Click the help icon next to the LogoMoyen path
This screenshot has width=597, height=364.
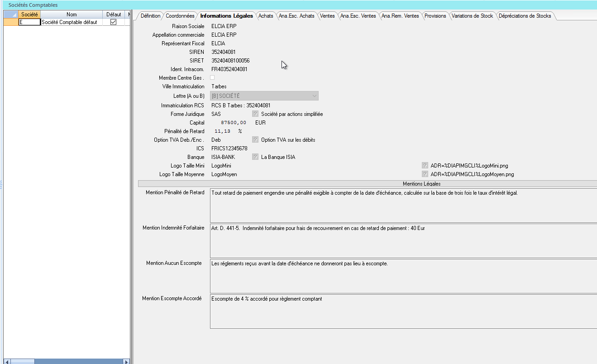coord(425,174)
